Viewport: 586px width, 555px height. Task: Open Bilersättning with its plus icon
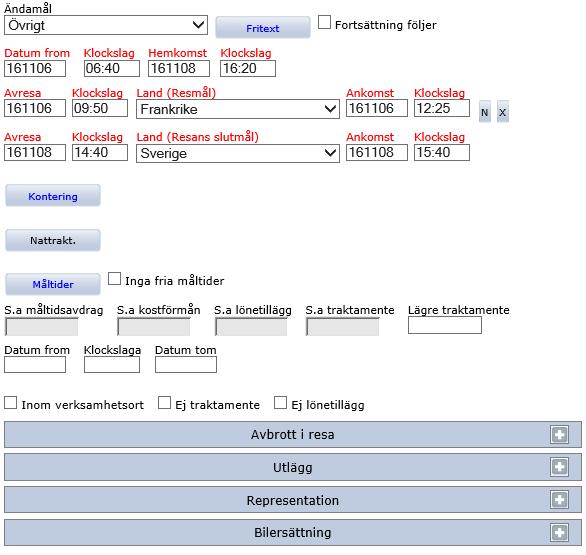pos(559,532)
